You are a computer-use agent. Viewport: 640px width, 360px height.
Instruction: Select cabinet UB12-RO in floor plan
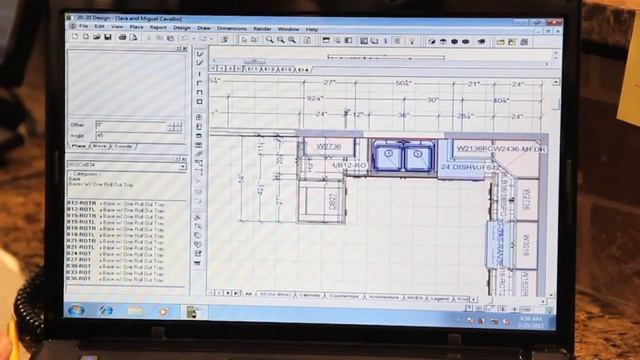tap(349, 165)
